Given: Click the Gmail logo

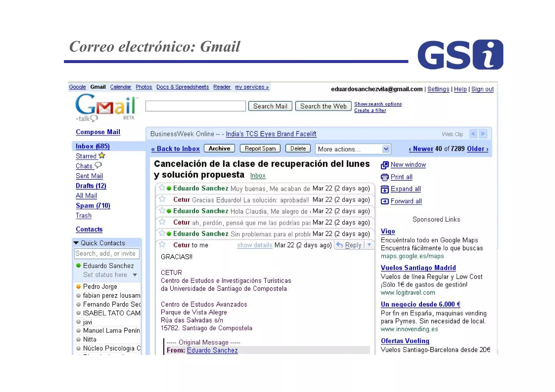Looking at the screenshot, I should (x=106, y=106).
